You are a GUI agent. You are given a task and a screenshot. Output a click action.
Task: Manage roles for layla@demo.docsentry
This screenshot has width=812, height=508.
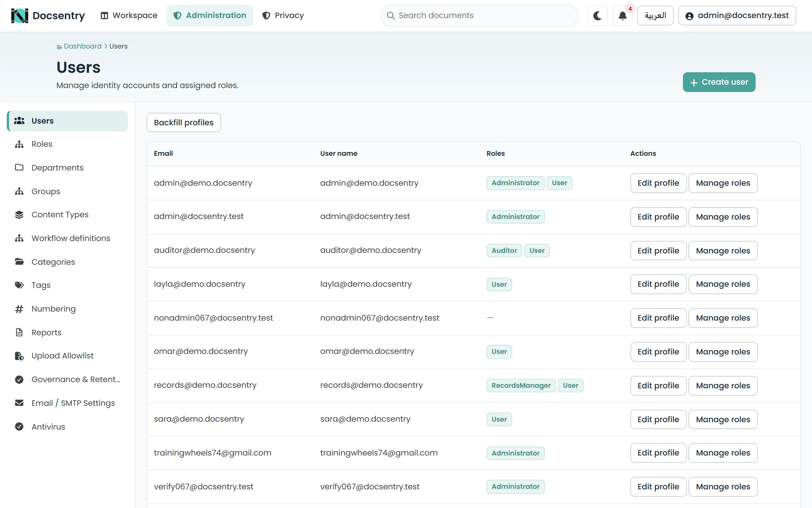tap(723, 284)
